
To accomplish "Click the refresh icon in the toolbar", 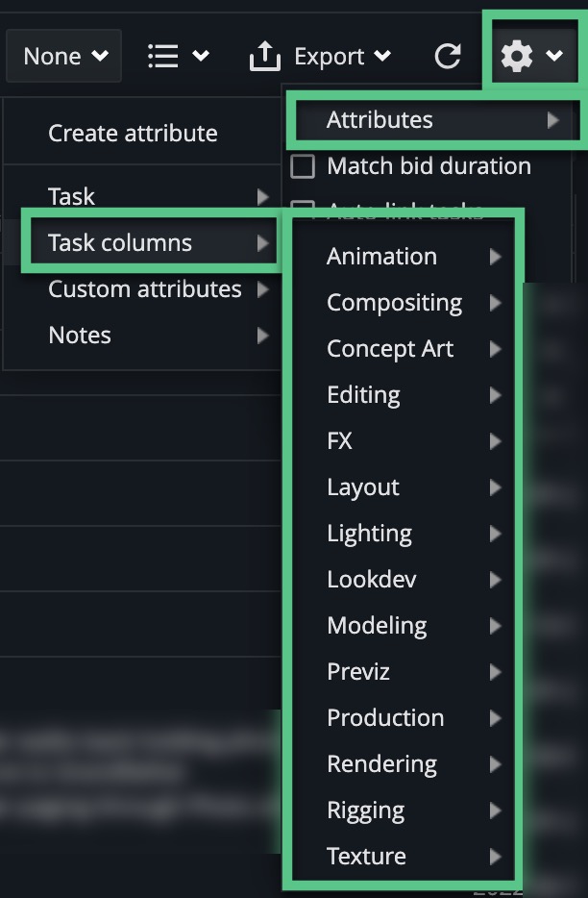I will (448, 56).
